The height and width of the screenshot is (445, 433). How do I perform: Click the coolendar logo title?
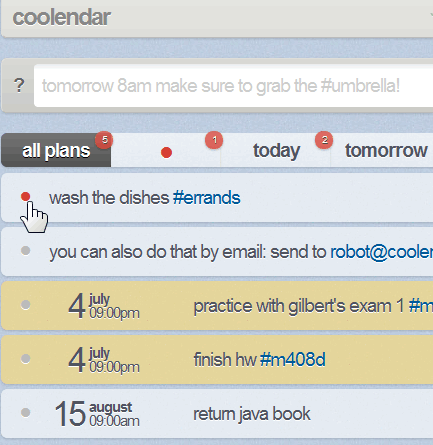click(x=61, y=17)
